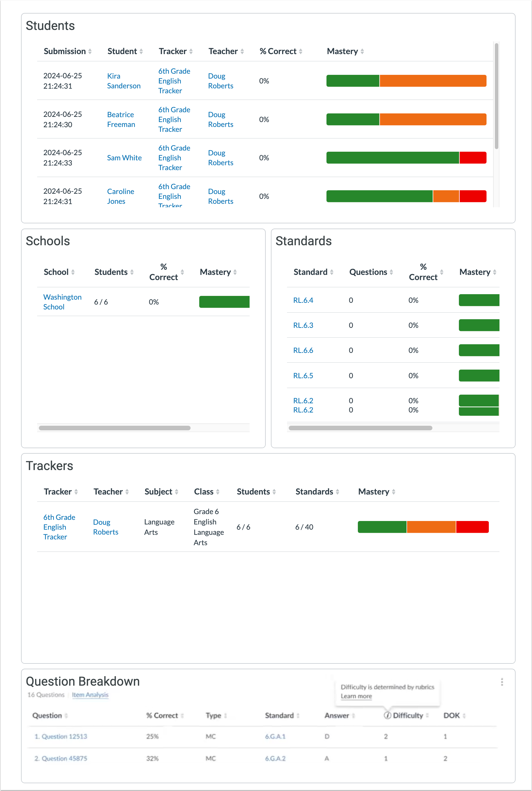Sort trackers by Subject

176,491
